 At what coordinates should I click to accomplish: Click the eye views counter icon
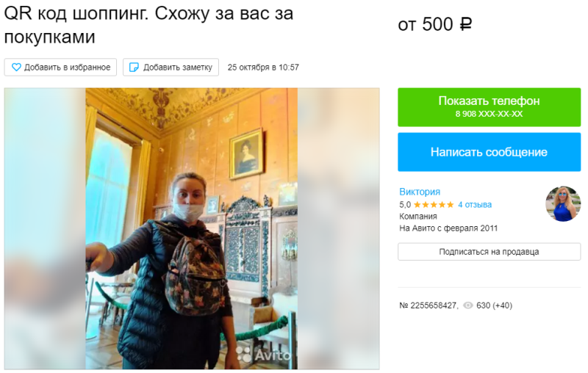468,305
